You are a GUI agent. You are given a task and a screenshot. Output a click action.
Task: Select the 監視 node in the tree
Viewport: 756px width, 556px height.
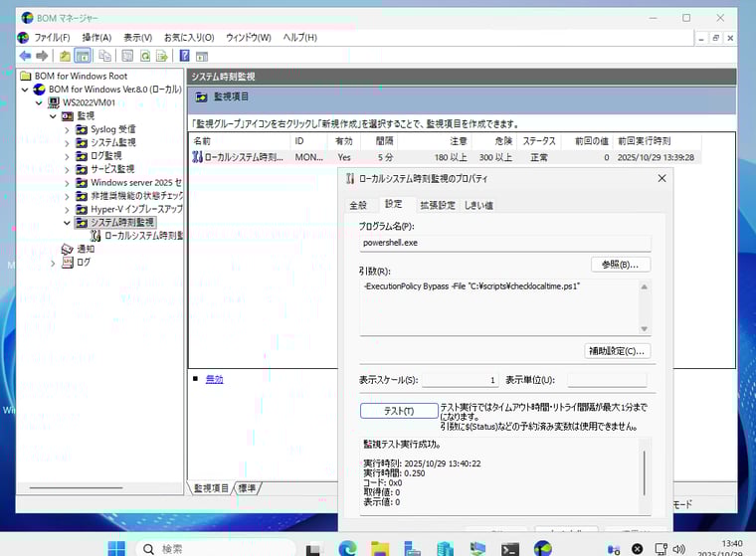86,115
